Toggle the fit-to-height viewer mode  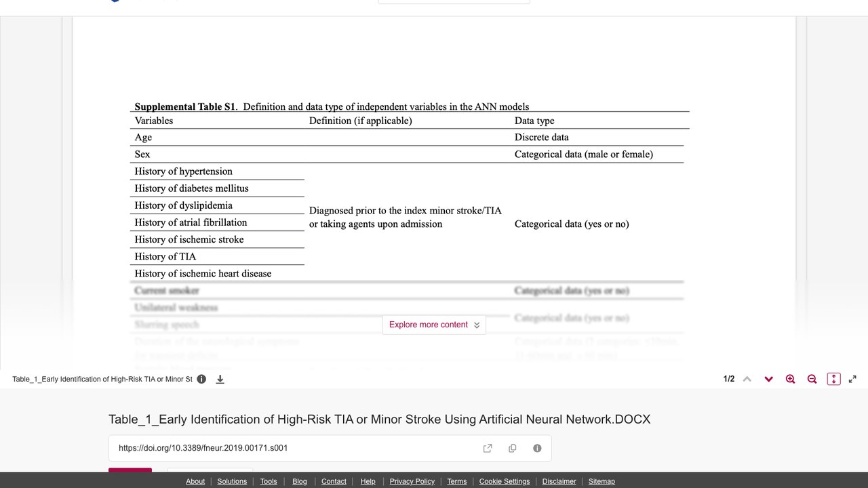tap(833, 379)
